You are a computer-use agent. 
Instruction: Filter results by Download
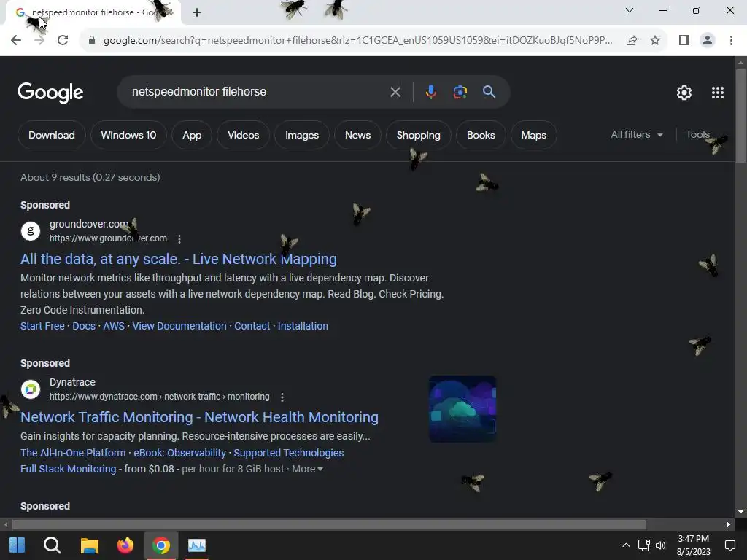(52, 135)
